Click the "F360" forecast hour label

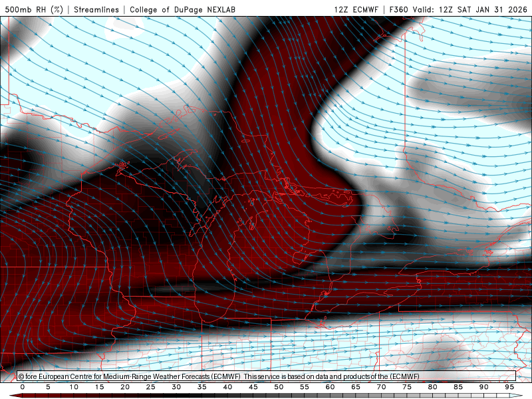(x=398, y=9)
